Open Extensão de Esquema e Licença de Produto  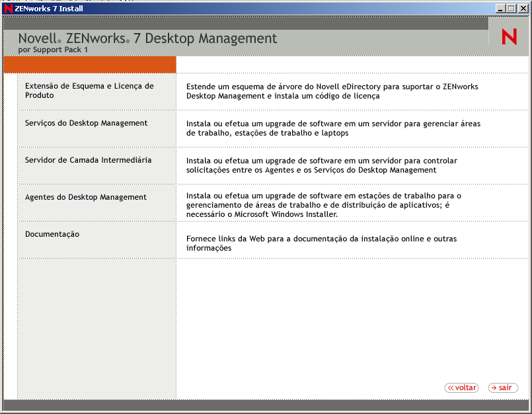pyautogui.click(x=89, y=90)
